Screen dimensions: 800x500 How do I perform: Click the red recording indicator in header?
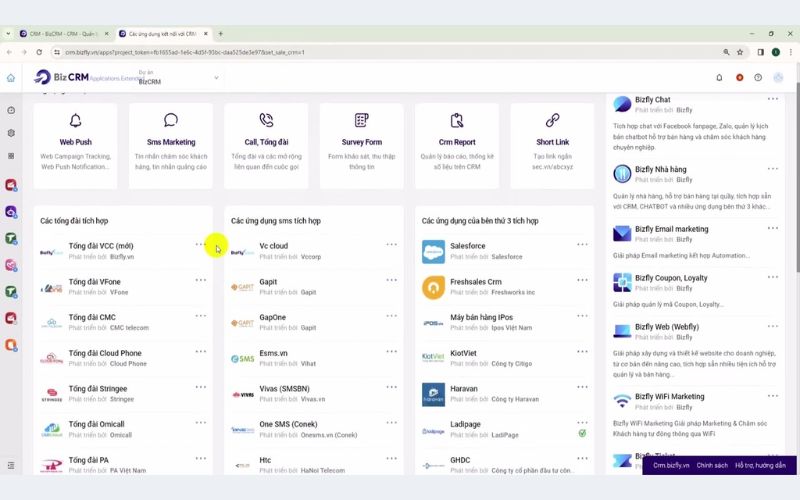(739, 78)
